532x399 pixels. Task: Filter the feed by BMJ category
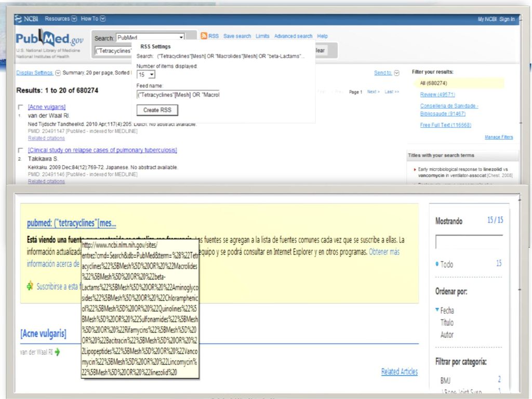coord(445,380)
